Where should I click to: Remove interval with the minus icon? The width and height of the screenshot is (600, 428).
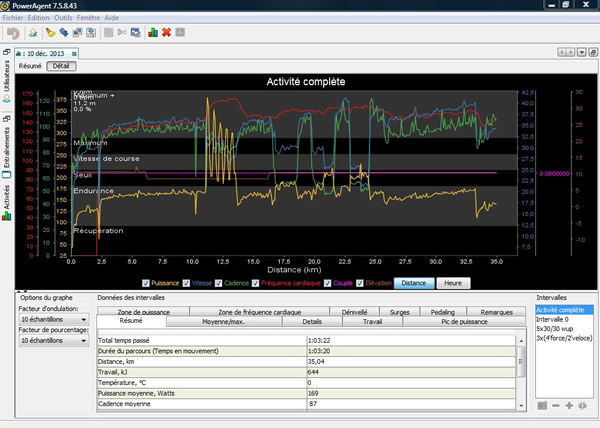tap(556, 405)
